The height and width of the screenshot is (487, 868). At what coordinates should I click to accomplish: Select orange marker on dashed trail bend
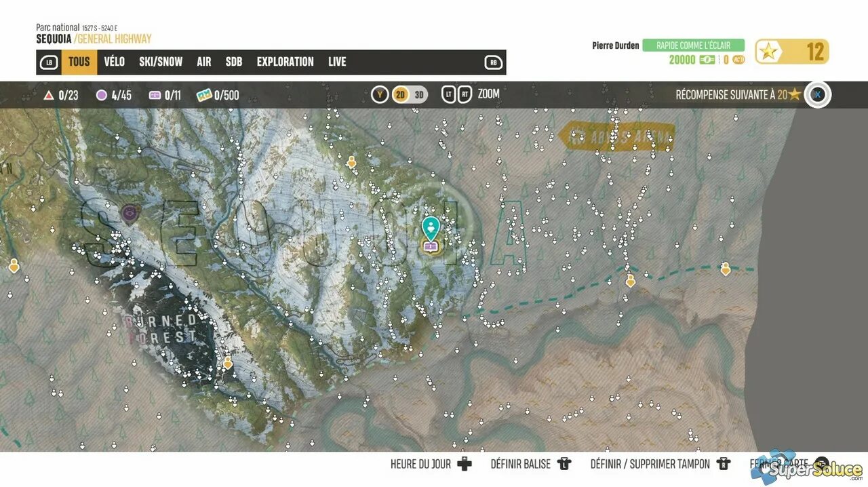pyautogui.click(x=630, y=281)
